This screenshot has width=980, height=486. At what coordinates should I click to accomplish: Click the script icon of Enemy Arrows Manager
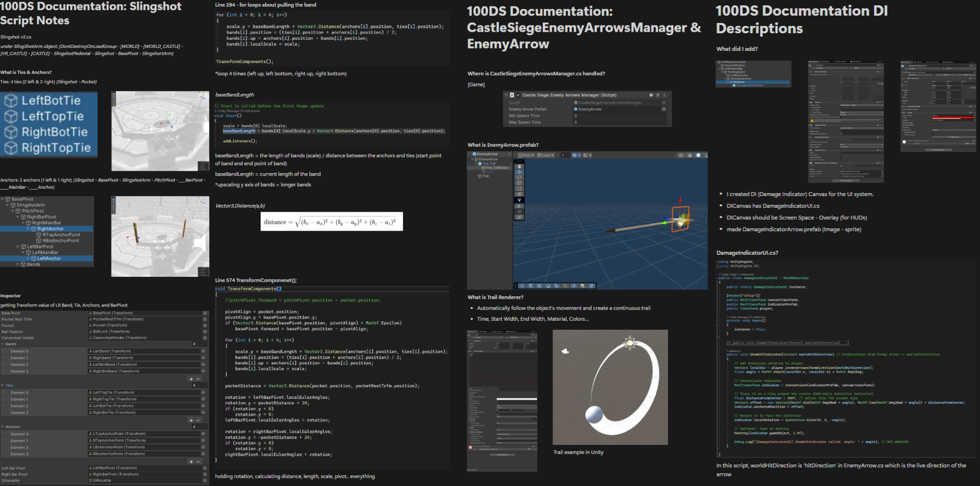[x=512, y=95]
